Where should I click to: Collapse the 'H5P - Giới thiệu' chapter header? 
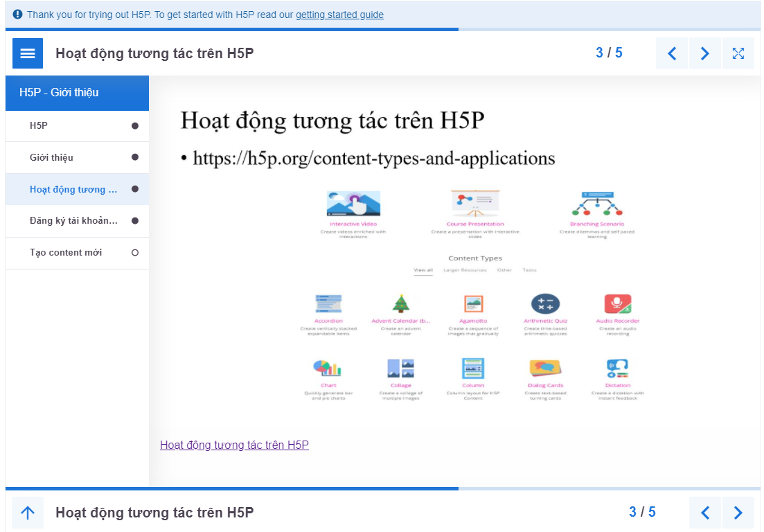[x=77, y=93]
